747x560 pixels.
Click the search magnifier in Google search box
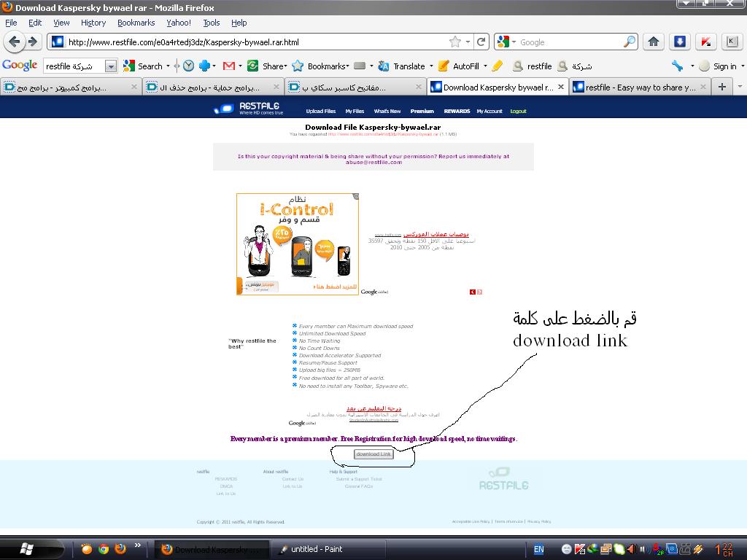click(x=630, y=42)
